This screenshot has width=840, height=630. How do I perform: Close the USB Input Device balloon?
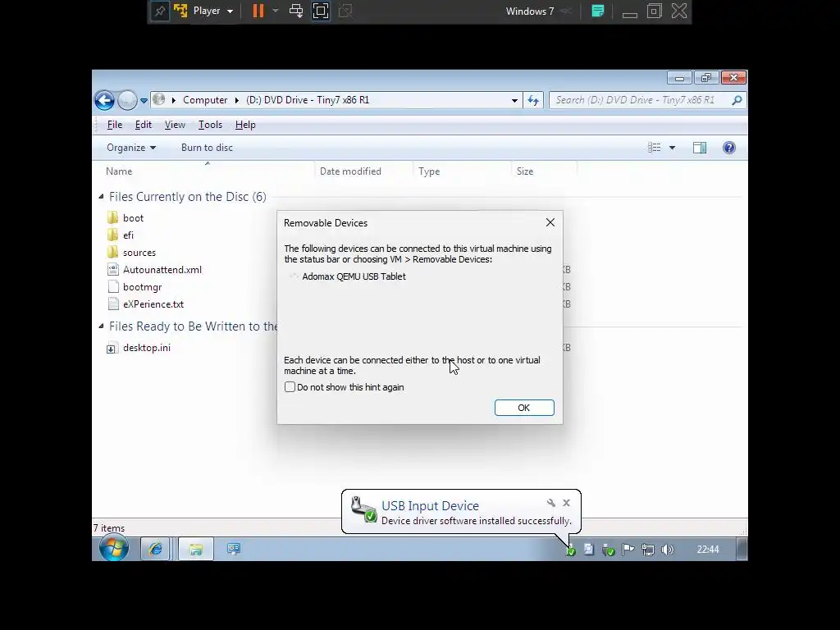[566, 503]
